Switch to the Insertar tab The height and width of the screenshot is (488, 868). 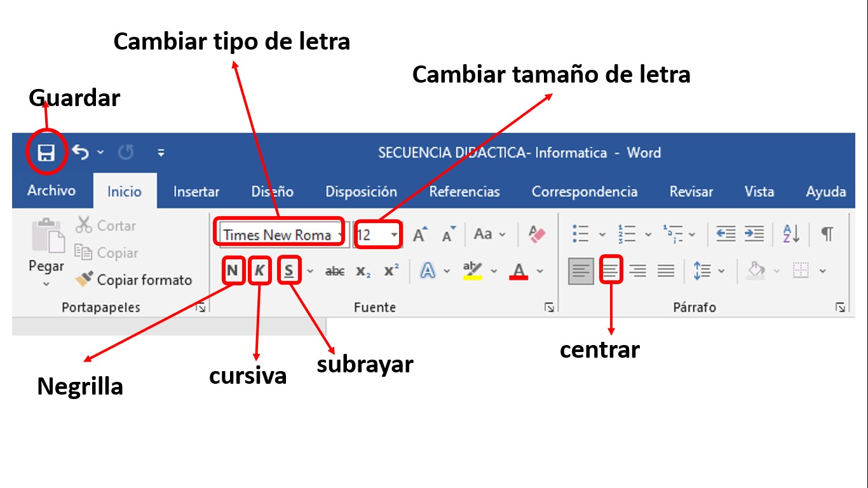pos(196,191)
